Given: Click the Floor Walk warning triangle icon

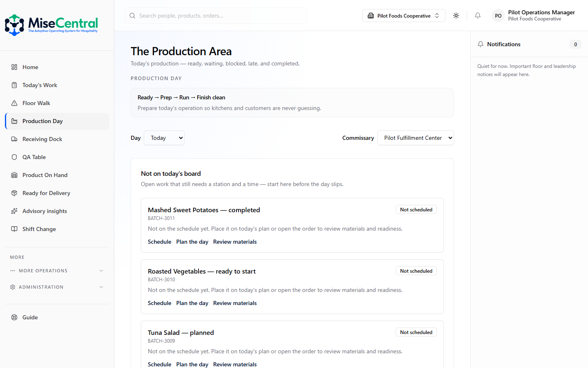Looking at the screenshot, I should pyautogui.click(x=14, y=103).
